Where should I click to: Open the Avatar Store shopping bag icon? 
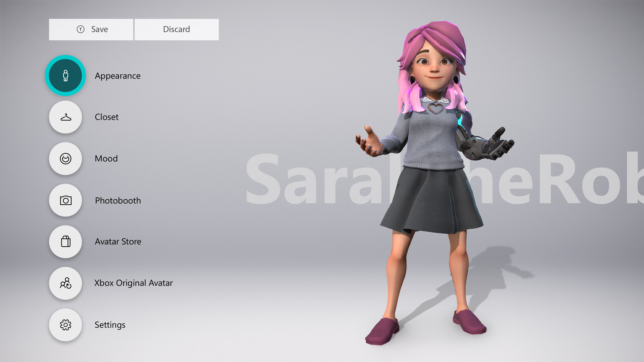coord(65,241)
